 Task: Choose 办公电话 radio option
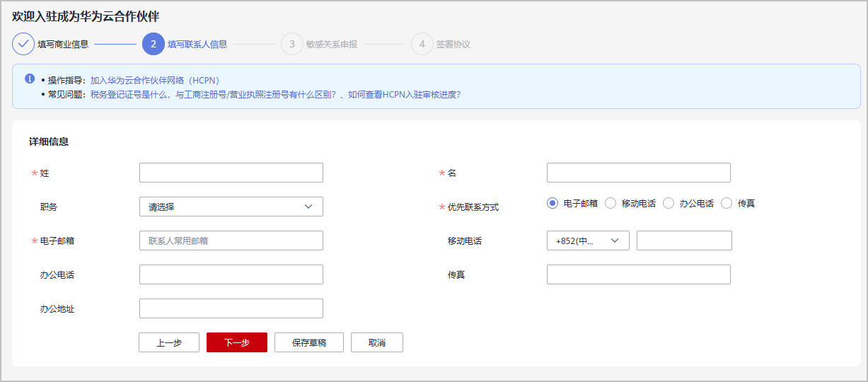tap(669, 204)
